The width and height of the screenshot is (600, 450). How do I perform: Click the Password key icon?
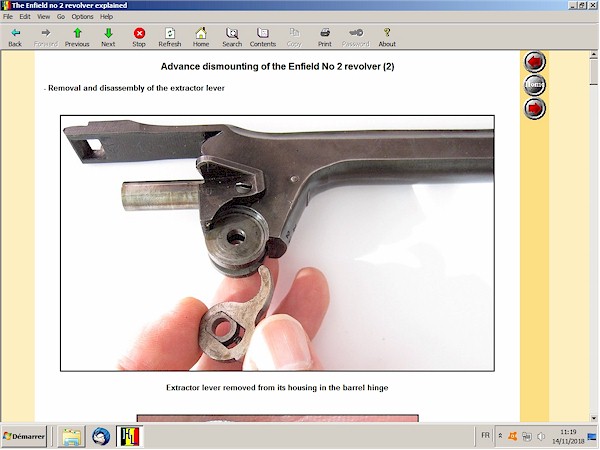(356, 38)
